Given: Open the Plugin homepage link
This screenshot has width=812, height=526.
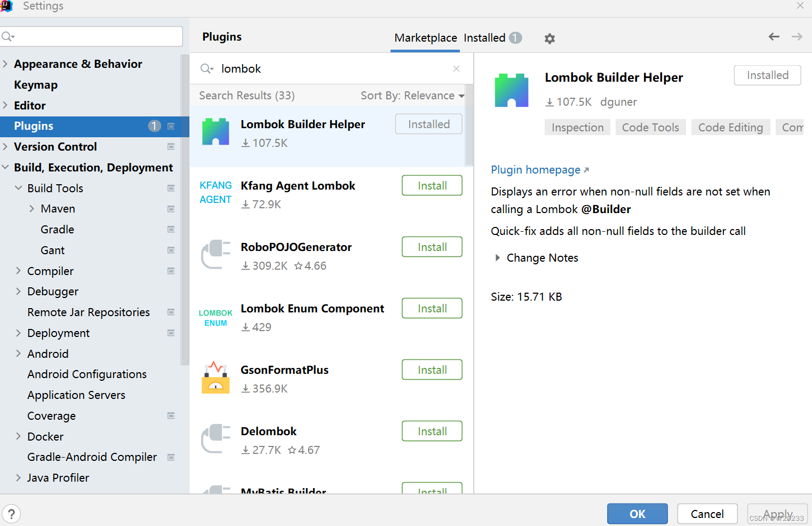Looking at the screenshot, I should pos(540,170).
